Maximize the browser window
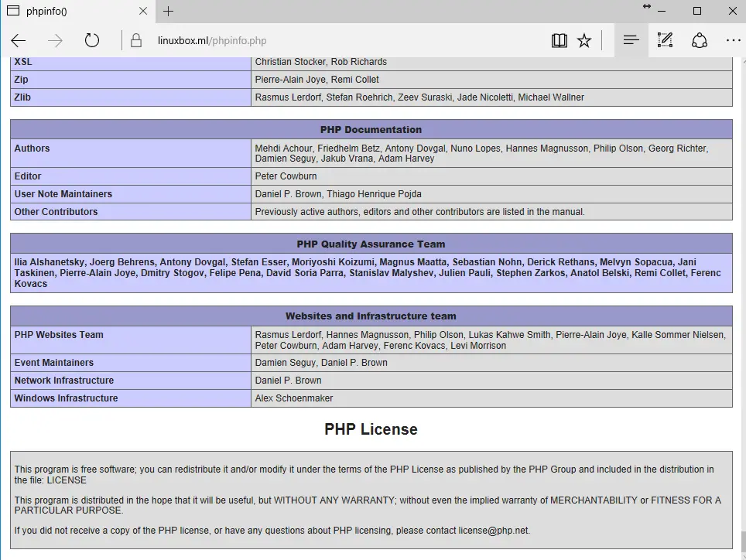Viewport: 746px width, 560px height. 697,11
